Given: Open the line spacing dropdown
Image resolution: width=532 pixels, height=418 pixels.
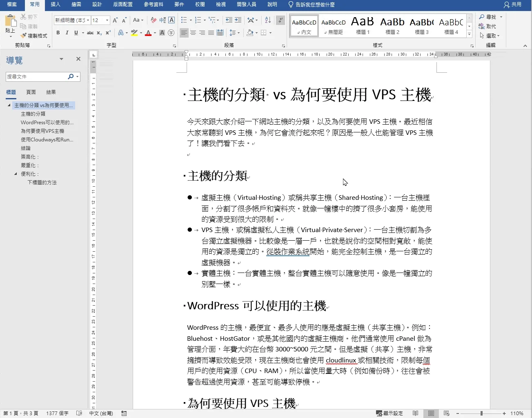Looking at the screenshot, I should tap(234, 33).
